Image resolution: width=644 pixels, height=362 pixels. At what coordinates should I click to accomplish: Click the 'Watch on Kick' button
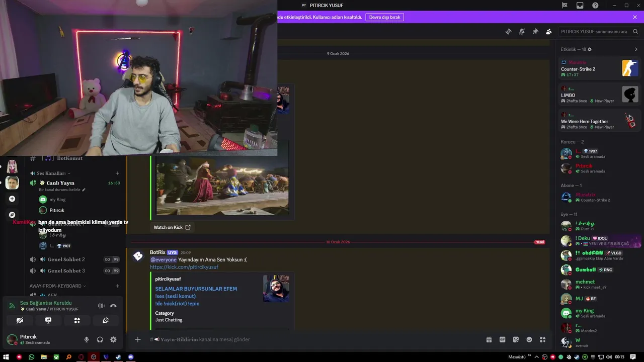click(172, 227)
